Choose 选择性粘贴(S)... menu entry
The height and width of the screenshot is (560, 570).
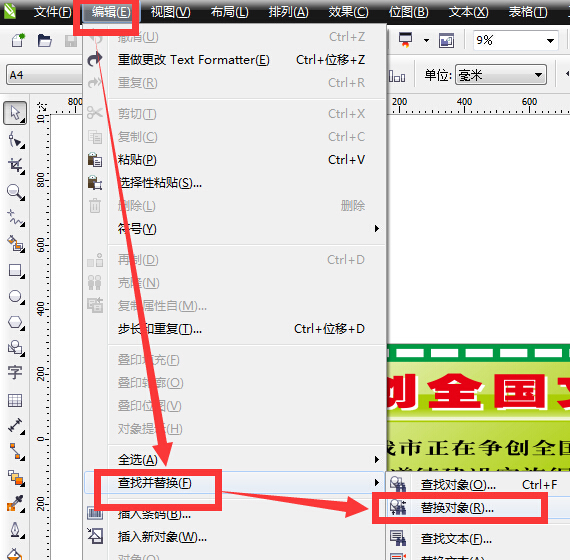(235, 183)
